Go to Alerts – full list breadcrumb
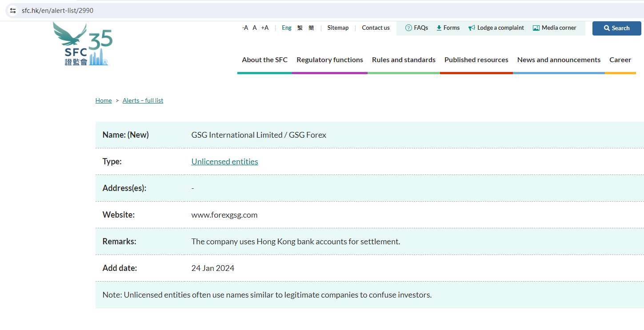The image size is (644, 330). (143, 101)
